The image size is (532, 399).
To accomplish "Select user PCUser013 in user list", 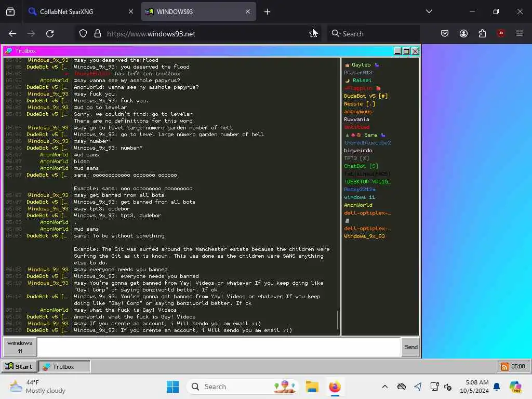I will pyautogui.click(x=358, y=73).
